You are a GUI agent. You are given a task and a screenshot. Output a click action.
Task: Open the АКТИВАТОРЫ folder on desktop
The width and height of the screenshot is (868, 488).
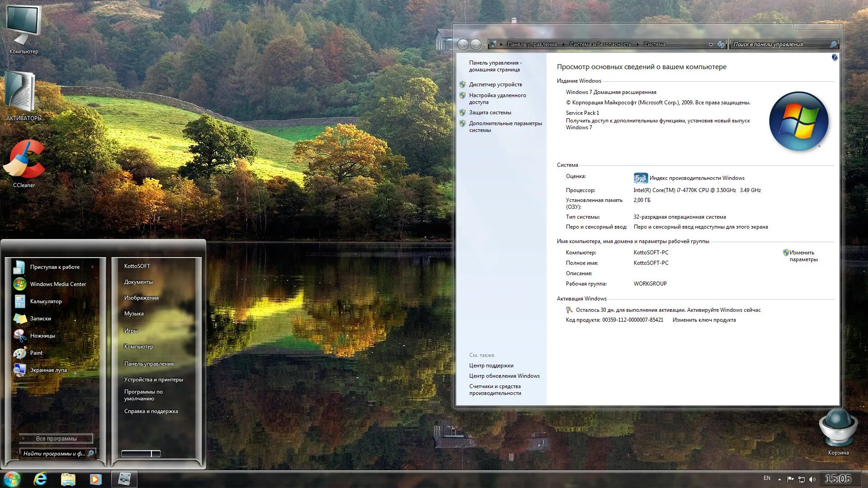21,93
